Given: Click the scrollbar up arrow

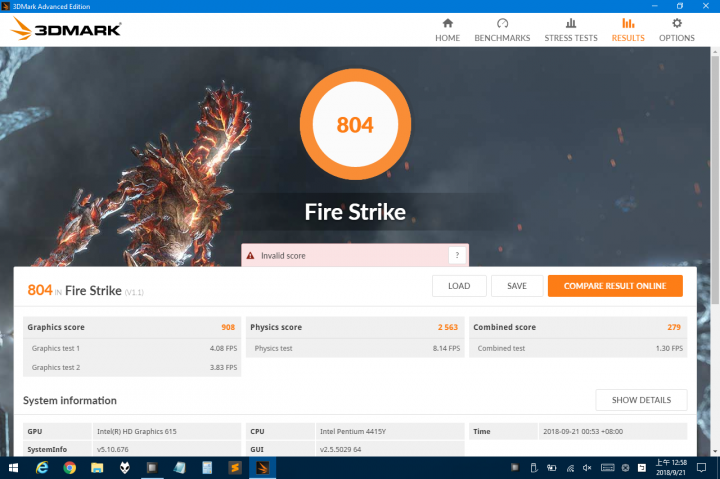Looking at the screenshot, I should (715, 51).
